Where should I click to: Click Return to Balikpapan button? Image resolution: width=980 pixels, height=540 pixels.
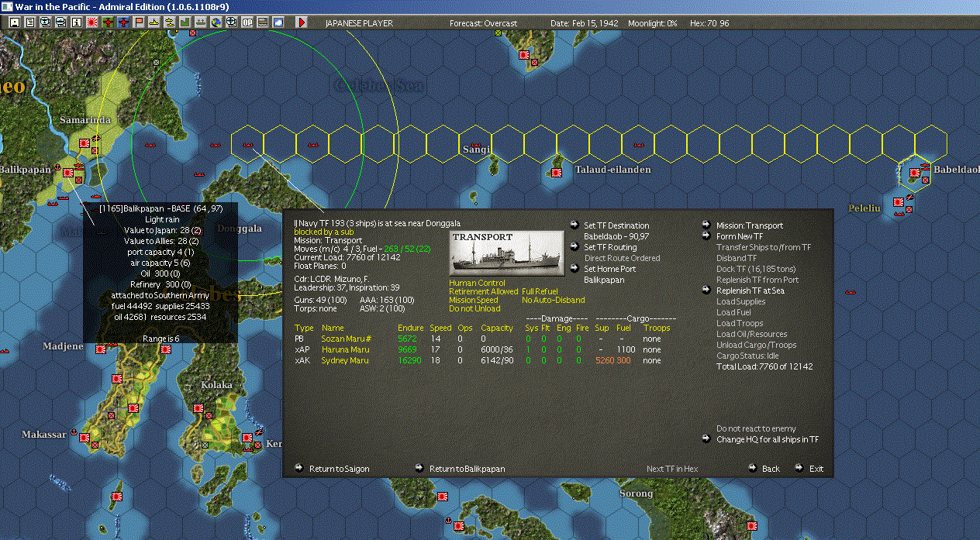467,469
